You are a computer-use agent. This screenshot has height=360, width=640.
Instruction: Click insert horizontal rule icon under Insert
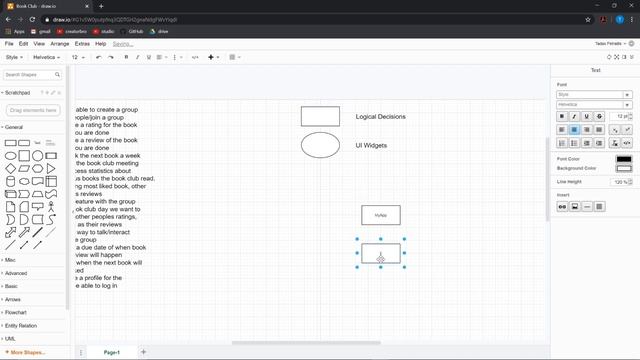[587, 207]
